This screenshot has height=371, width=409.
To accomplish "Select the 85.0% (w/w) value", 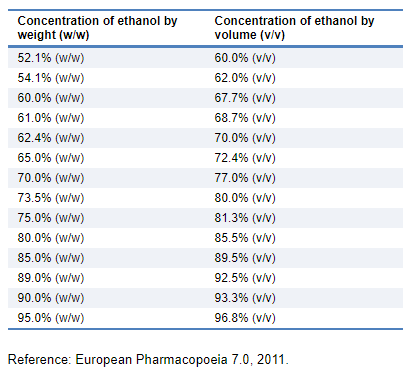I will 51,258.
